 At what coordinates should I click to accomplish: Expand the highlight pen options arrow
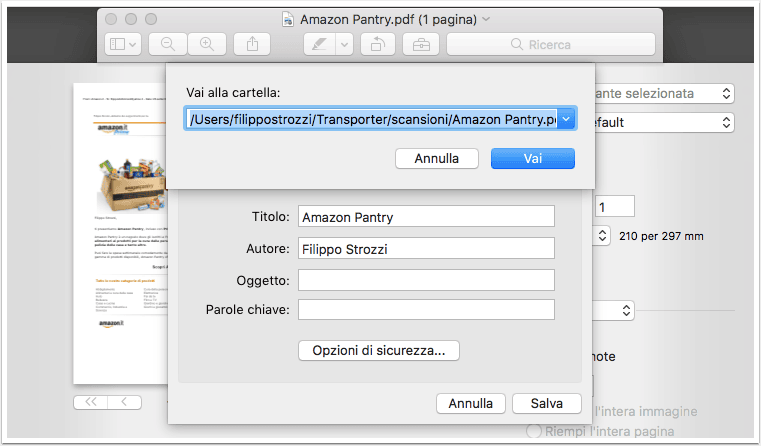[x=344, y=44]
